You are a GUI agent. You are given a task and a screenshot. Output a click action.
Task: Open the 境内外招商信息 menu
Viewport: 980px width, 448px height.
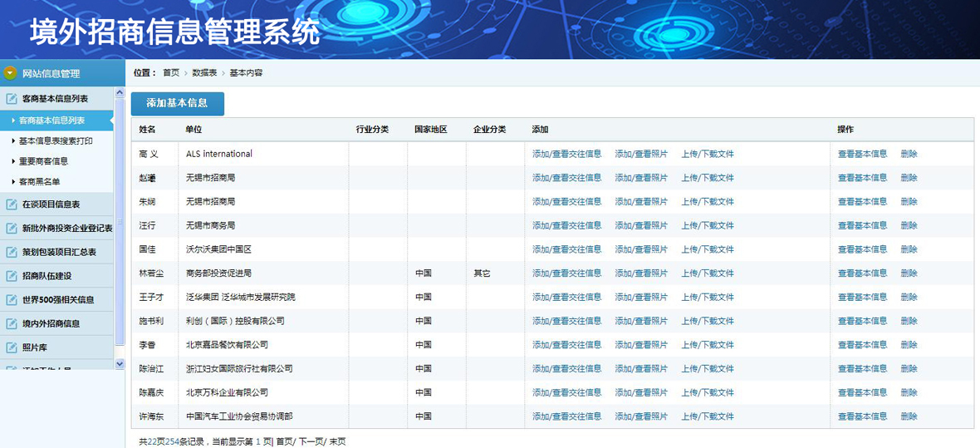56,324
